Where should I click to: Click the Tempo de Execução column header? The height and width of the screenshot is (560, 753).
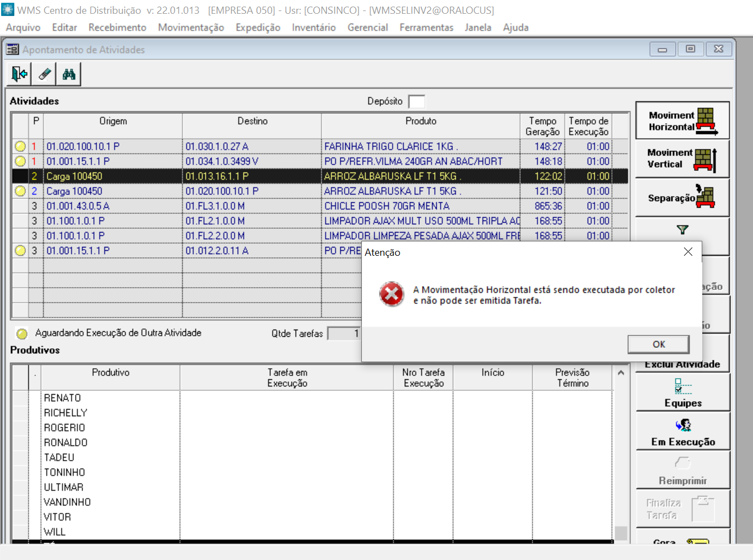point(589,126)
